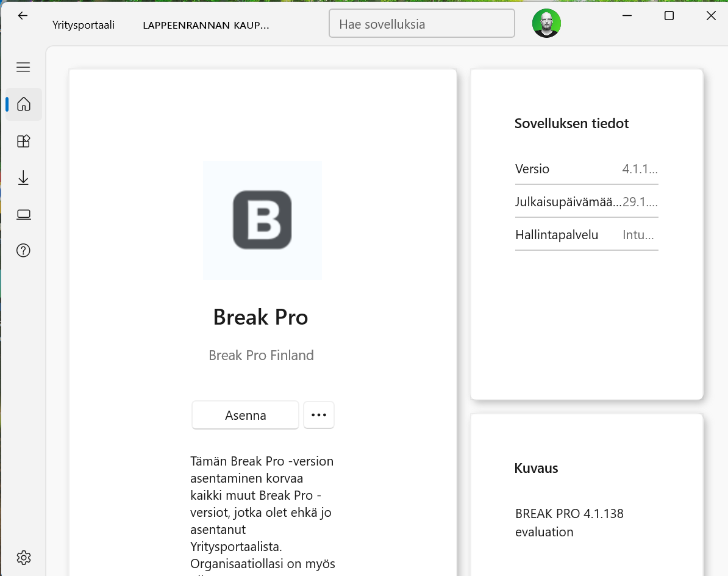Select the Break Pro heading

[x=260, y=317]
